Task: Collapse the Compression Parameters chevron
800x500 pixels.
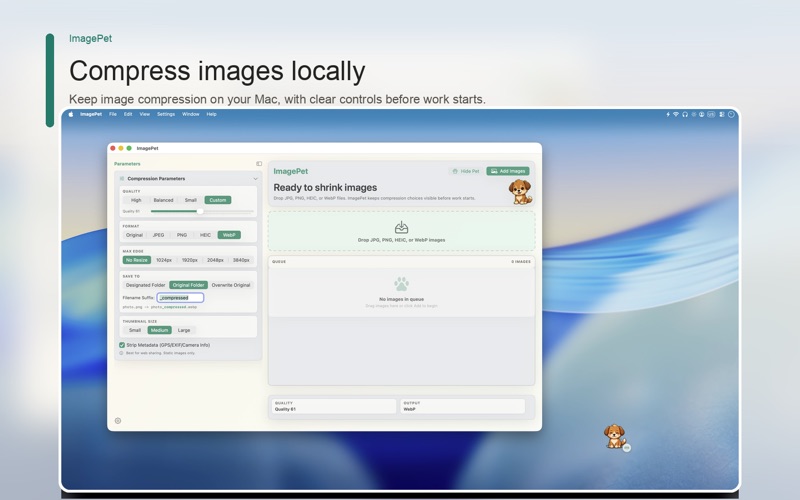Action: click(255, 179)
